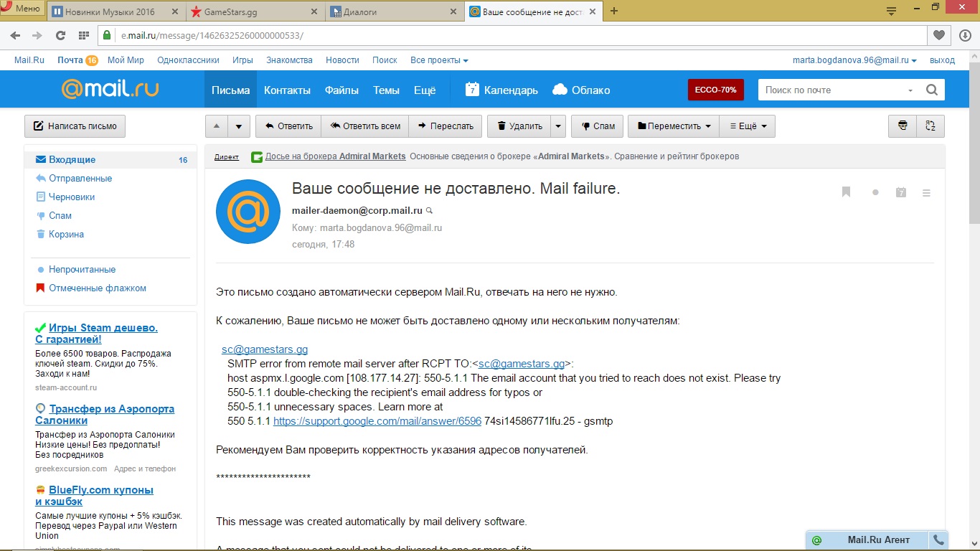Open Новости link in top bar
The width and height of the screenshot is (980, 551).
point(342,60)
